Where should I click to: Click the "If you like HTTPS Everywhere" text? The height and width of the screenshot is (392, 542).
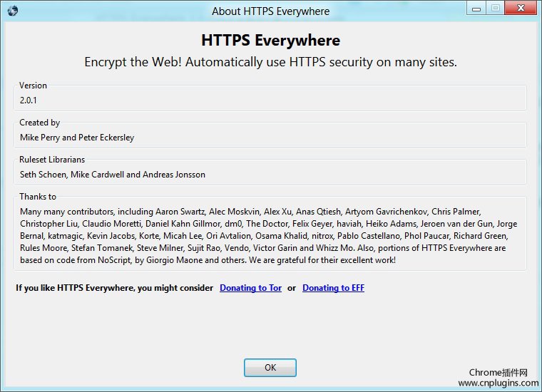click(114, 288)
